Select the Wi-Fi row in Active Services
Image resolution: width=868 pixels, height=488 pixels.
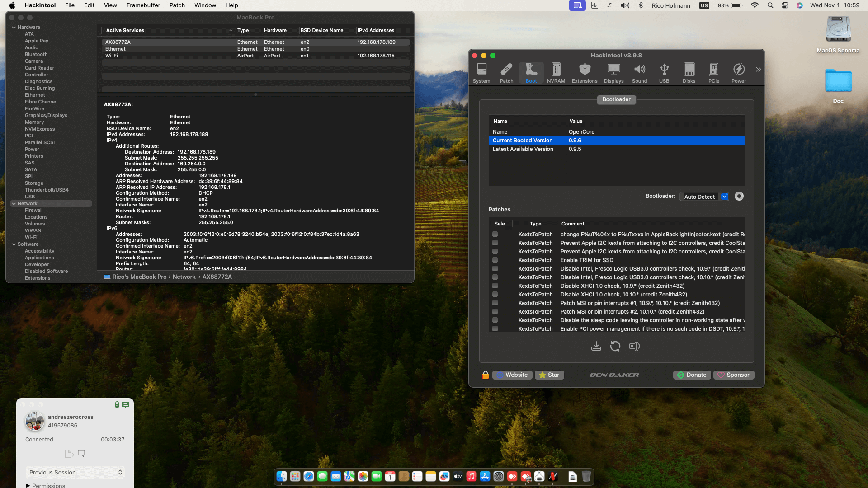pyautogui.click(x=256, y=56)
